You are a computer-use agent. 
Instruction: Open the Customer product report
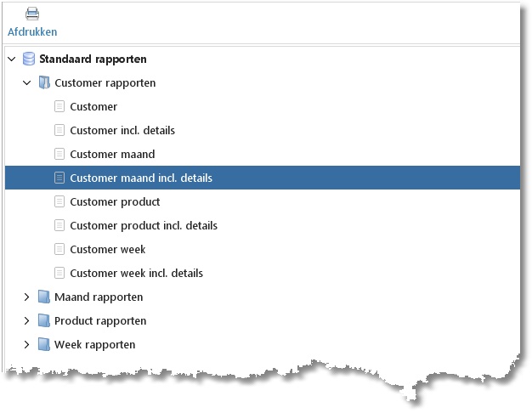click(x=115, y=202)
